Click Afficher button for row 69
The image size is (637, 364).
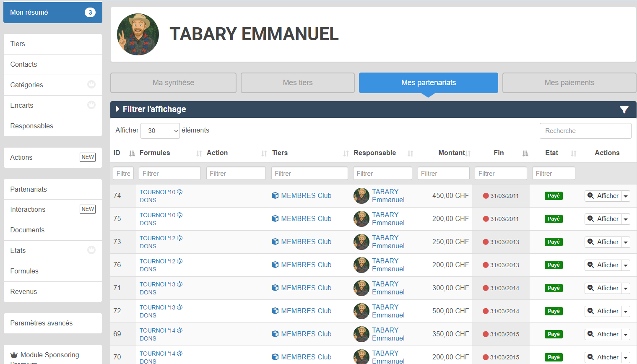tap(603, 334)
